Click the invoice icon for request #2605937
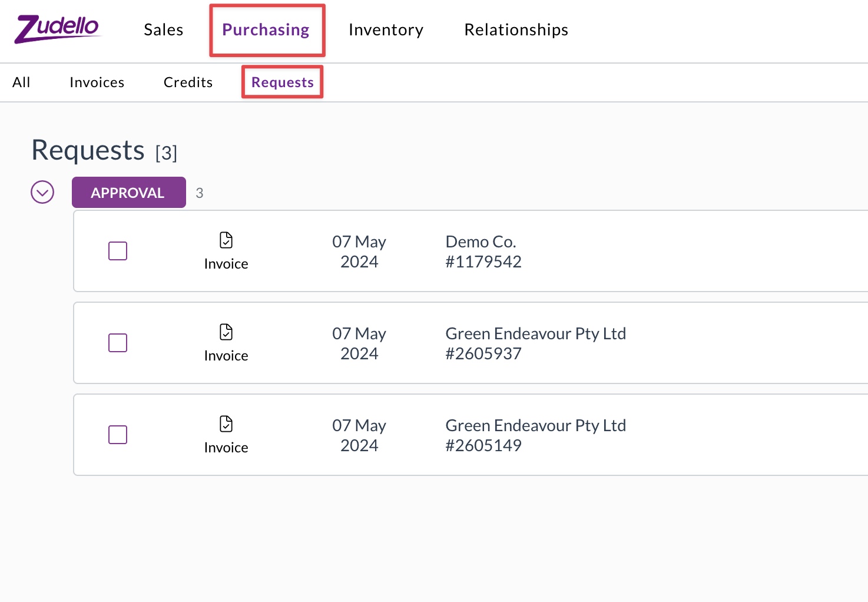This screenshot has height=602, width=868. 226,332
